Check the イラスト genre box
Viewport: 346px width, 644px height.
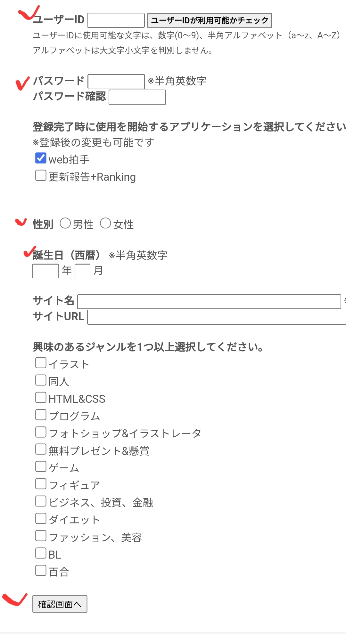coord(41,363)
